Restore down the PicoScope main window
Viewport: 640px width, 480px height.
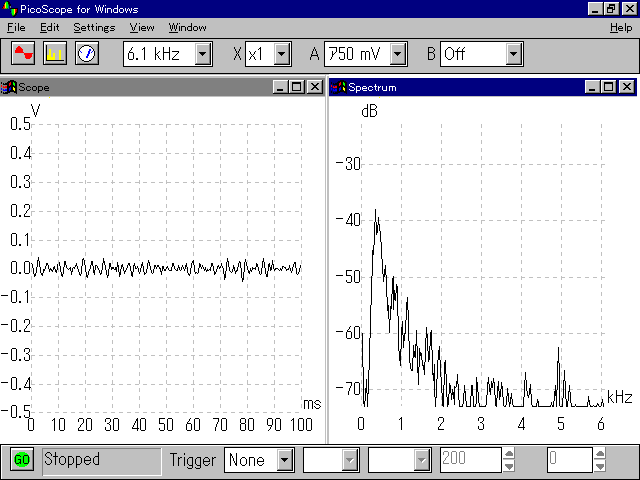[x=611, y=9]
